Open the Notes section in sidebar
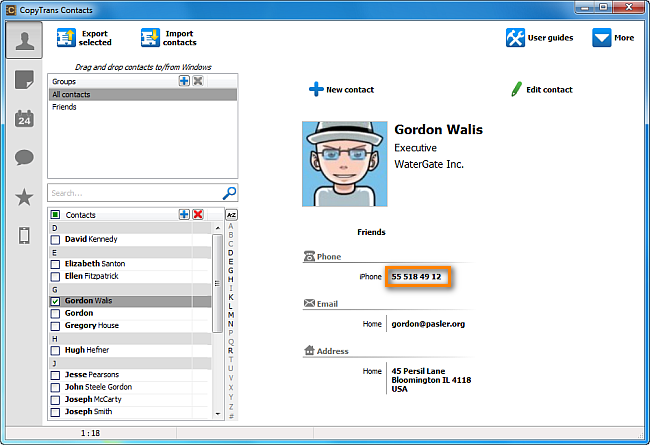This screenshot has width=650, height=445. click(x=24, y=80)
